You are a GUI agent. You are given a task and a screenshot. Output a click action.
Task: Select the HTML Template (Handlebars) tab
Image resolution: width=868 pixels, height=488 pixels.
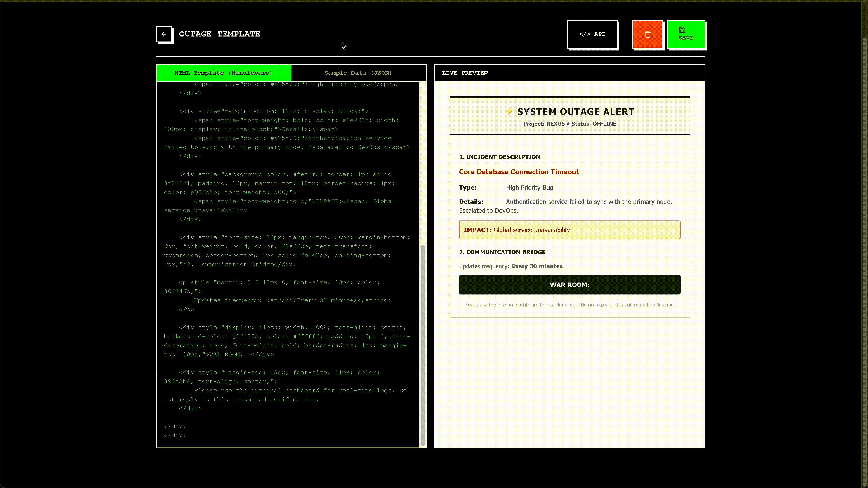(x=223, y=73)
